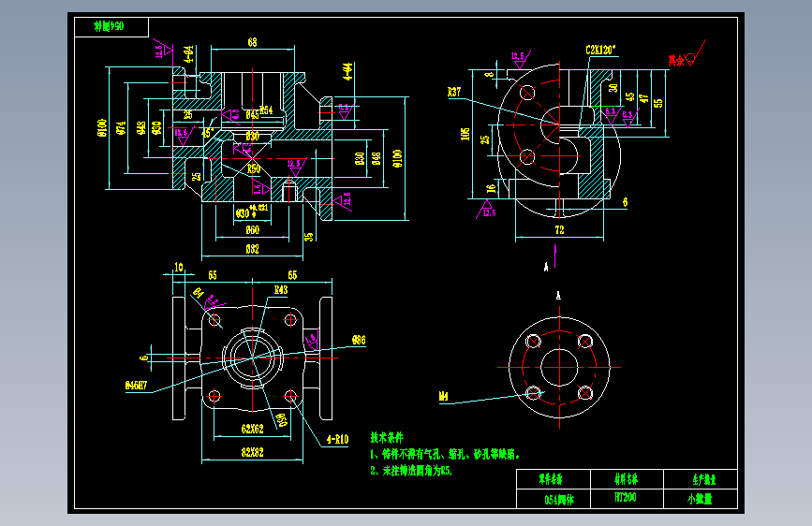Viewport: 812px width, 526px height.
Task: Select the R37 radius annotation
Action: (x=454, y=92)
